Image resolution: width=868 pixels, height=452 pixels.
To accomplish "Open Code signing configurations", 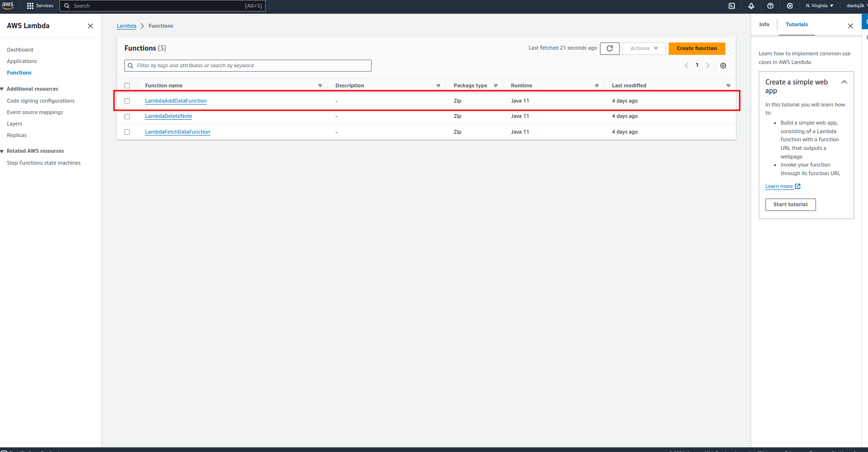I will click(x=41, y=101).
